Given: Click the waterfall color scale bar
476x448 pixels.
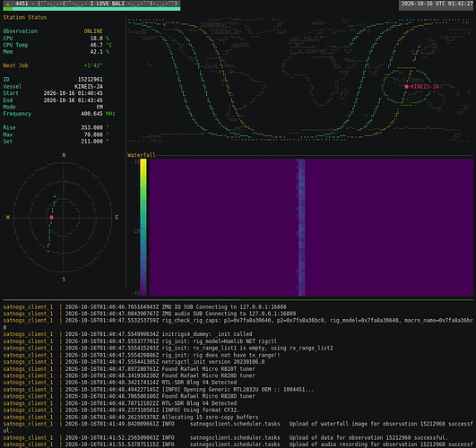Looking at the screenshot, I should tap(143, 228).
